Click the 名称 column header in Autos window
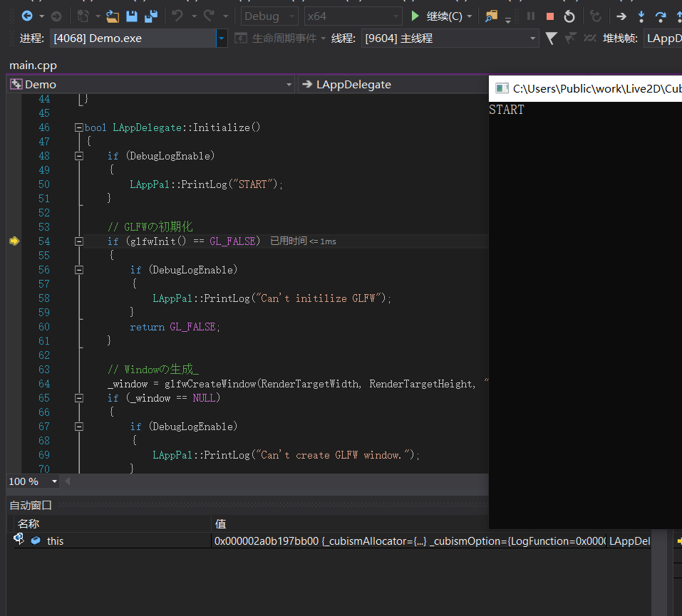Screen dimensions: 682x616 click(x=29, y=524)
